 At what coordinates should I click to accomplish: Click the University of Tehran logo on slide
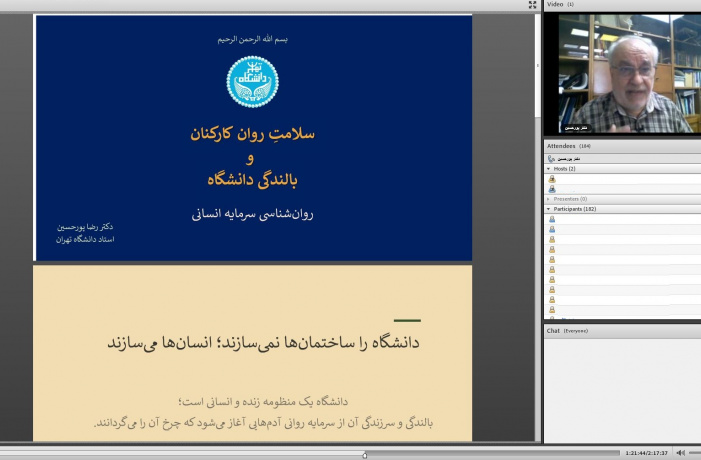coord(253,82)
